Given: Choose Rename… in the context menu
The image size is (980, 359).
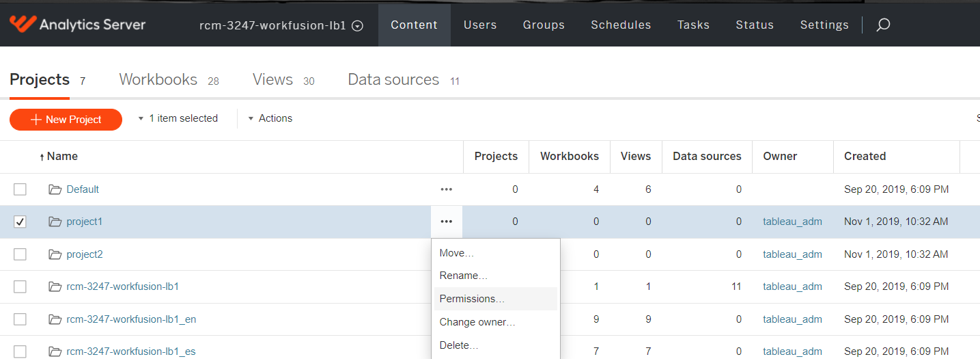Looking at the screenshot, I should pyautogui.click(x=496, y=276).
